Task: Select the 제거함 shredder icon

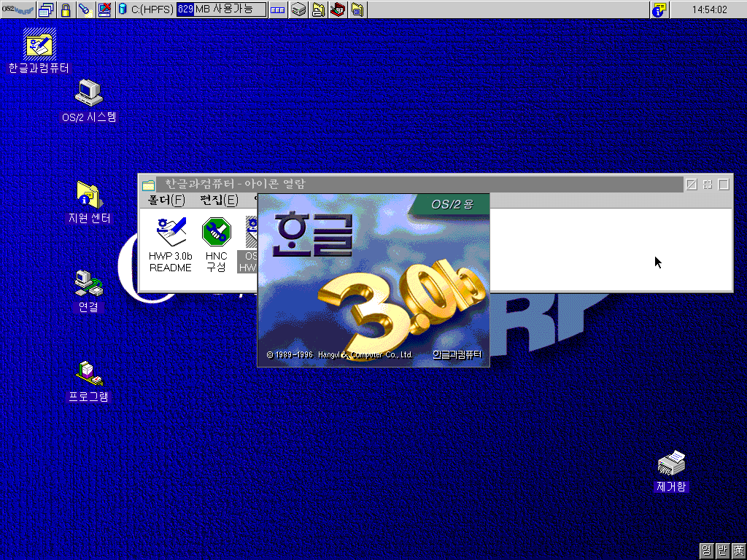Action: click(671, 472)
